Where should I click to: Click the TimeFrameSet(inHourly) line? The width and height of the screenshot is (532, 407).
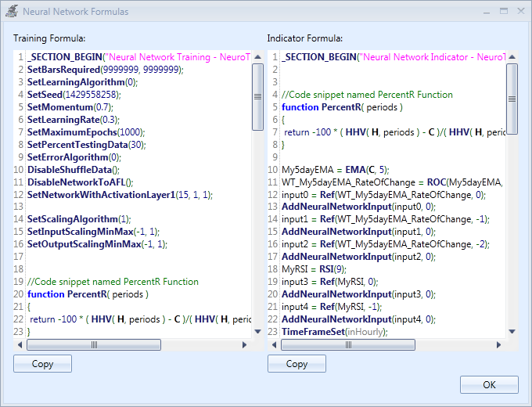(x=335, y=332)
